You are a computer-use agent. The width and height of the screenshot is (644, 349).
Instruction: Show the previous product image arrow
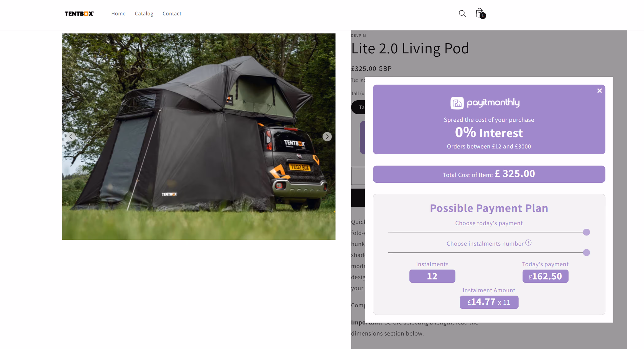coord(71,136)
